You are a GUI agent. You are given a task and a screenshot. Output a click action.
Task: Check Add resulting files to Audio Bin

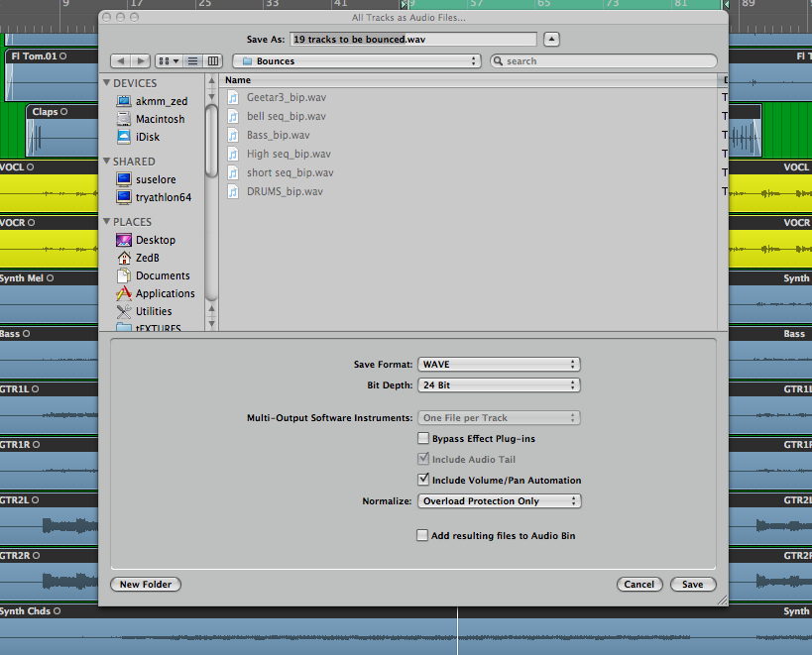(422, 535)
